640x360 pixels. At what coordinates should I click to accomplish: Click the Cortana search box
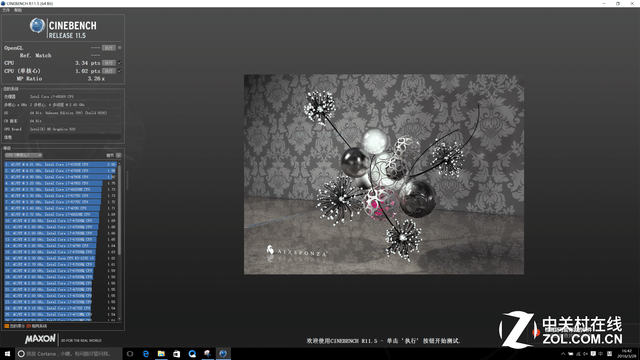[x=69, y=353]
